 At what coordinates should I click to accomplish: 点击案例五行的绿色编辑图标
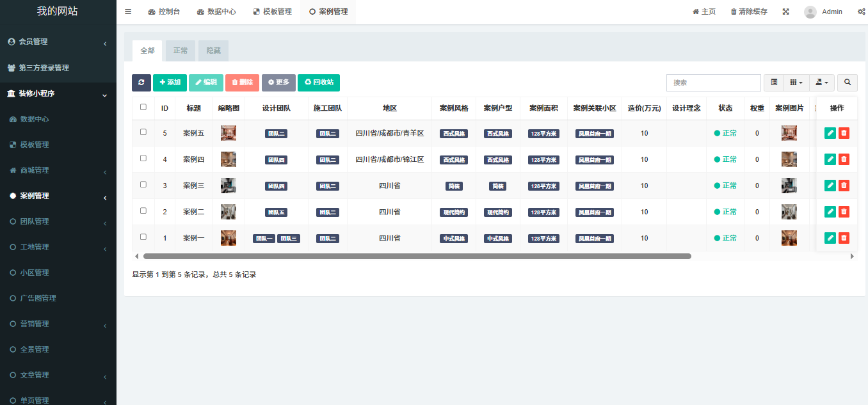[x=830, y=133]
